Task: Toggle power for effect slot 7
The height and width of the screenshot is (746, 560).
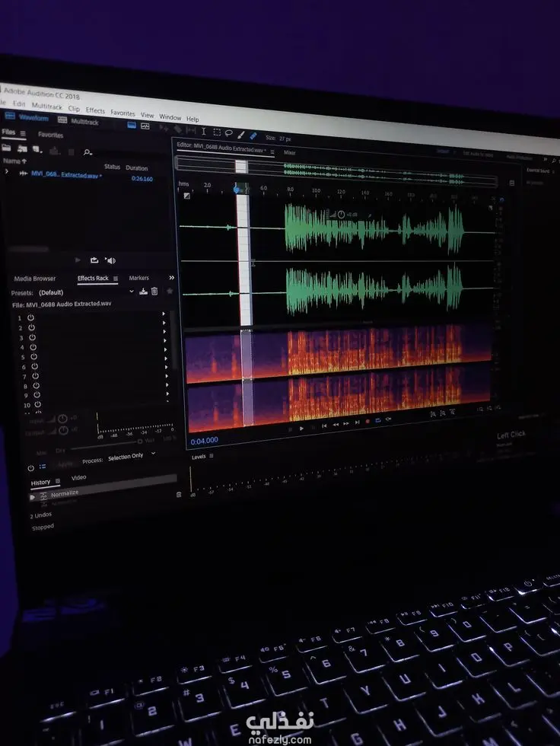Action: (x=36, y=376)
